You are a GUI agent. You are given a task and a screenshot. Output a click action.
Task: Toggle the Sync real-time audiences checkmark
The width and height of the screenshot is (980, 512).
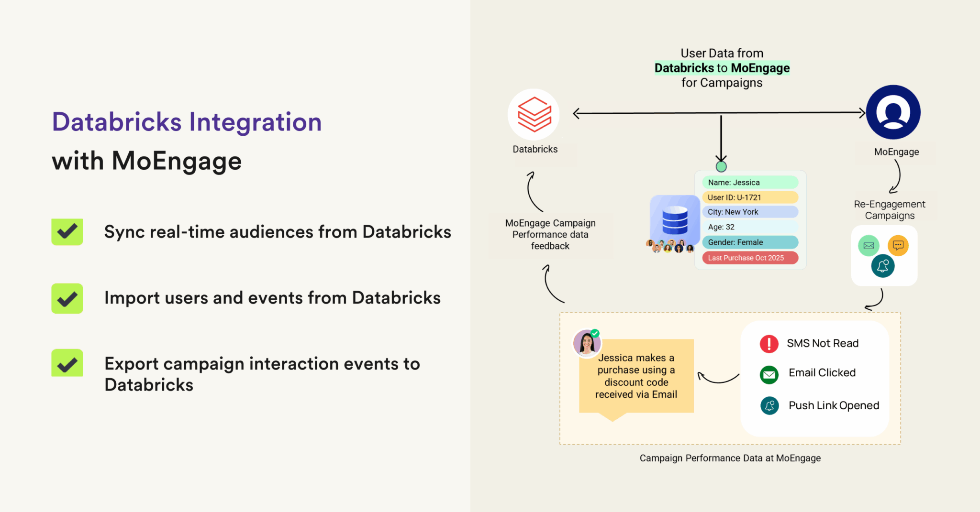pyautogui.click(x=67, y=232)
